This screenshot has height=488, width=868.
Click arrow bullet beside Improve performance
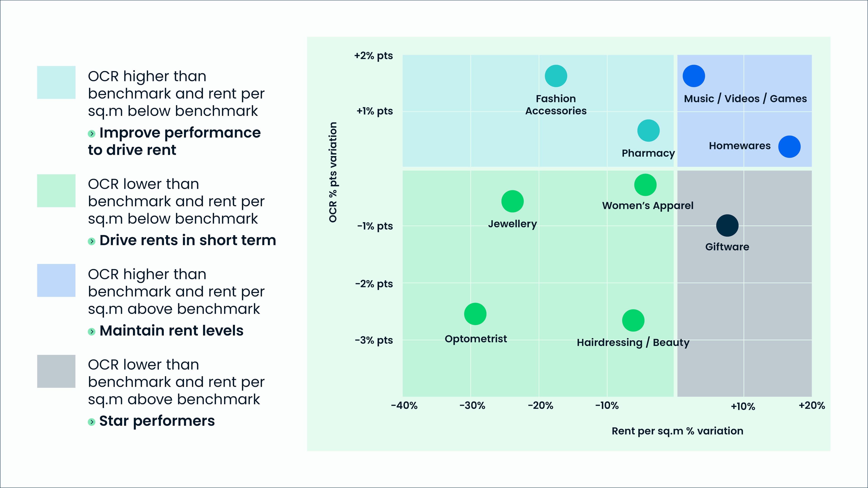(x=91, y=134)
